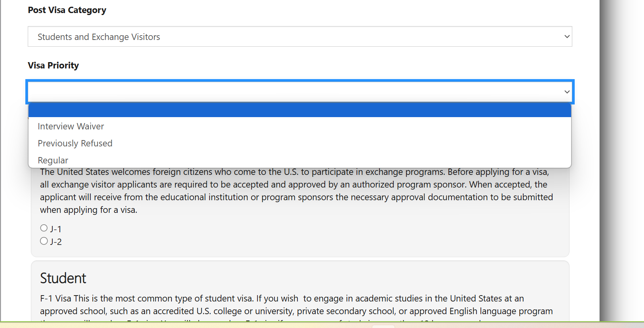Click the Visa Priority label
The width and height of the screenshot is (644, 328).
click(53, 66)
